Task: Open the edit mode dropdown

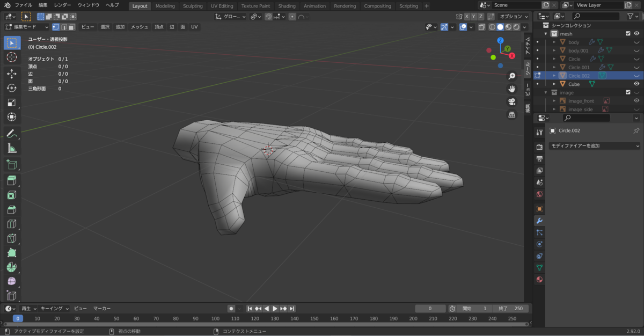Action: click(27, 27)
